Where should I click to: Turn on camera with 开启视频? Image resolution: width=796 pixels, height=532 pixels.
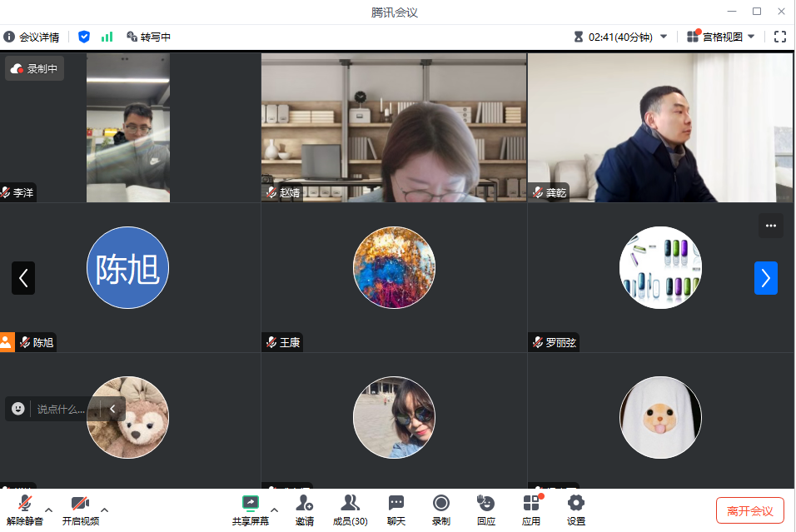[x=80, y=504]
